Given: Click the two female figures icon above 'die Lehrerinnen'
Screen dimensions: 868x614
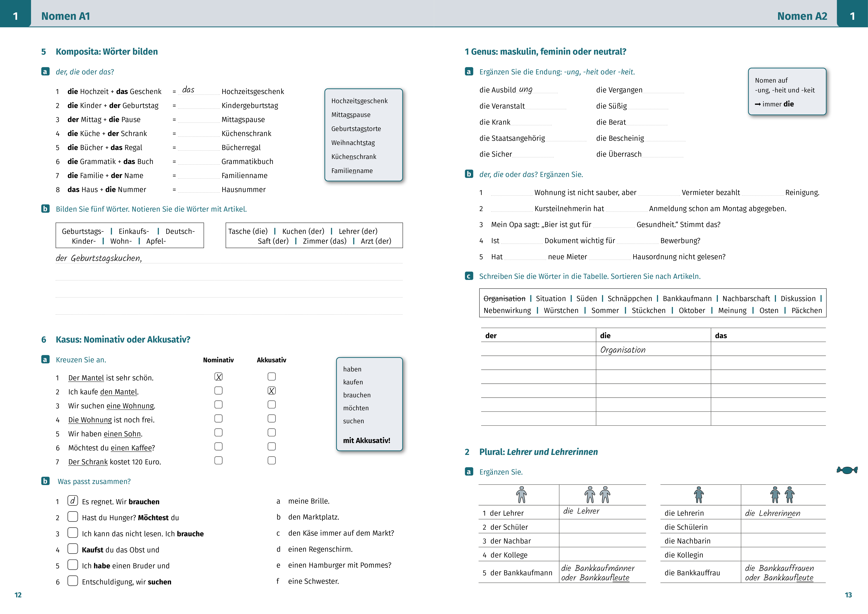Looking at the screenshot, I should pos(782,494).
